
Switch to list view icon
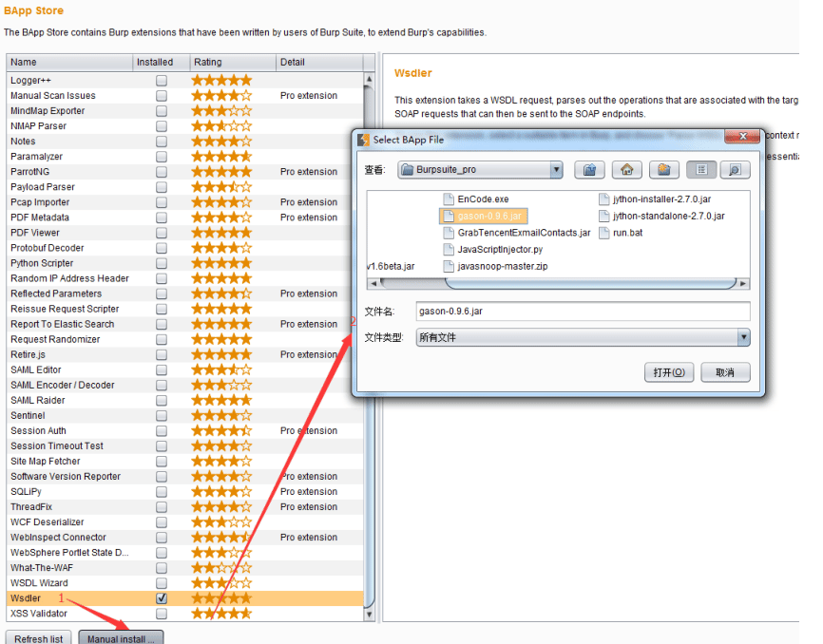pyautogui.click(x=701, y=169)
